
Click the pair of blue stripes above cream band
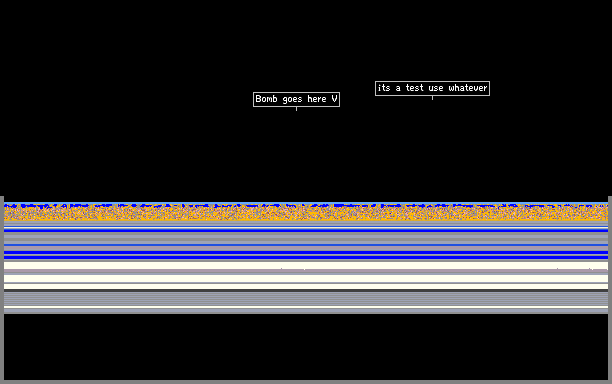click(x=306, y=255)
